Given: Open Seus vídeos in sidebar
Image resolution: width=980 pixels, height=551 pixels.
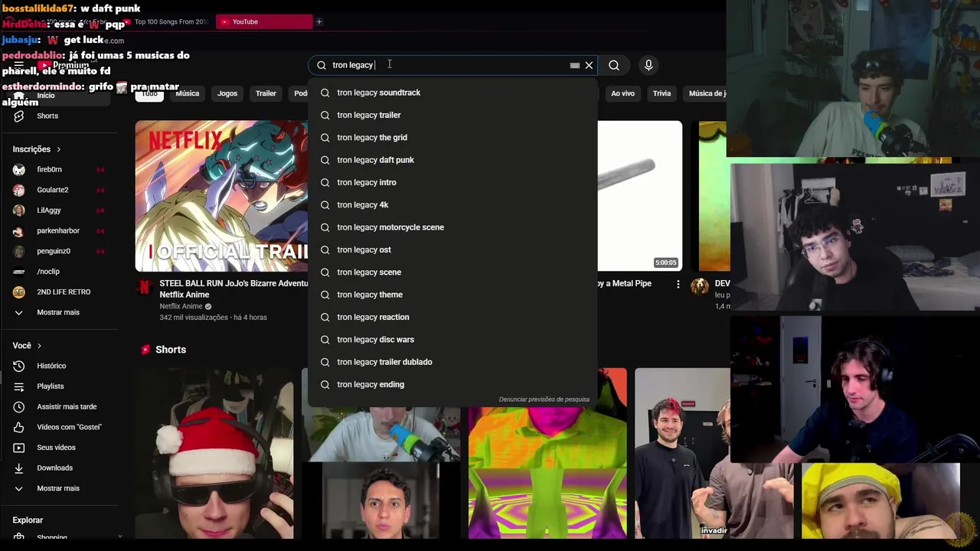Looking at the screenshot, I should (x=56, y=448).
